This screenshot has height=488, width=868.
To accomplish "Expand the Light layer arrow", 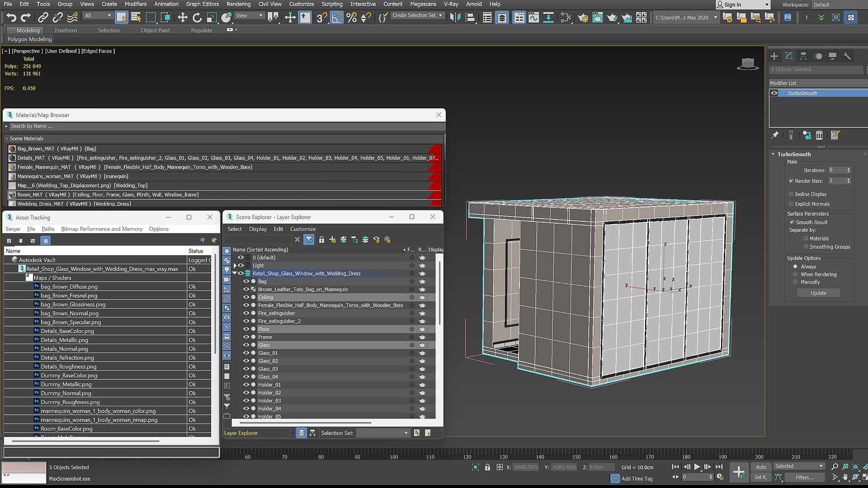I will [235, 266].
